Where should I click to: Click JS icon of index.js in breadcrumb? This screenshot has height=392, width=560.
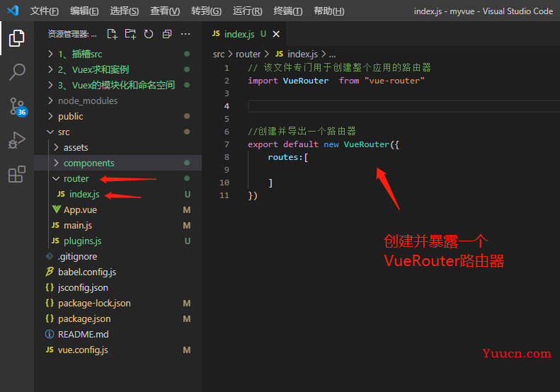click(x=279, y=54)
